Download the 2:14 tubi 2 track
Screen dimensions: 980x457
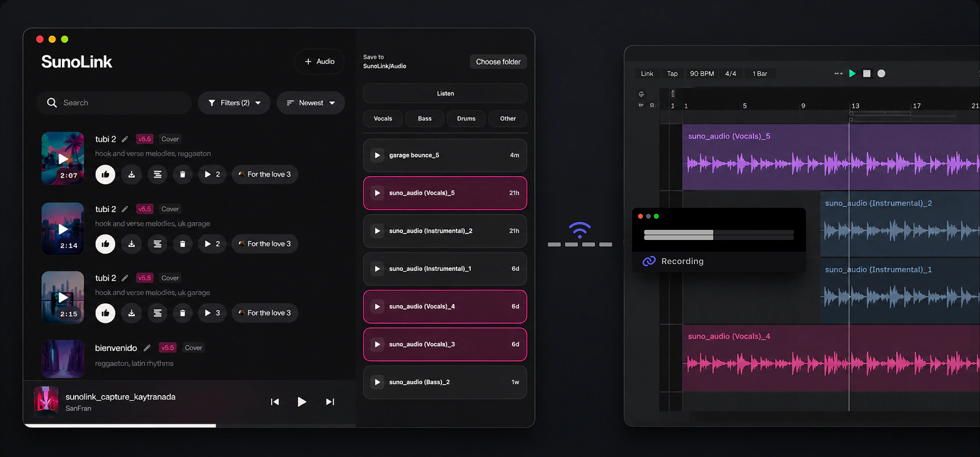pos(131,244)
